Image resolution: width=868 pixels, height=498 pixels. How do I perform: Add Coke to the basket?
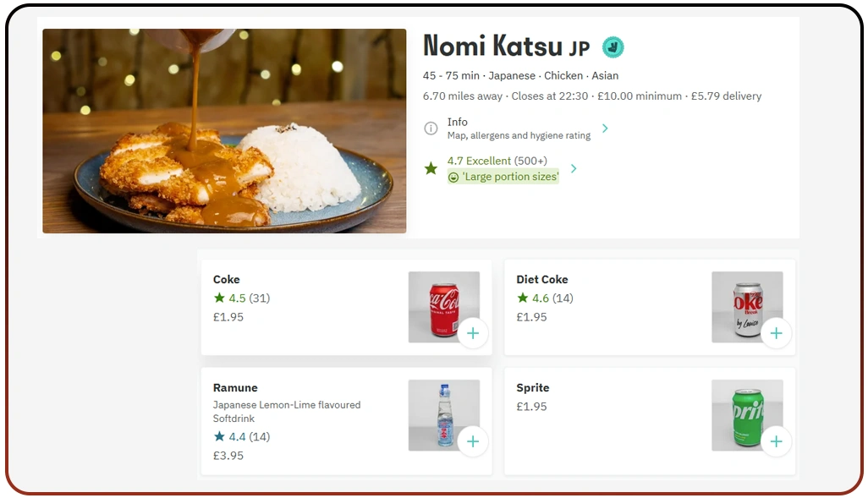472,333
